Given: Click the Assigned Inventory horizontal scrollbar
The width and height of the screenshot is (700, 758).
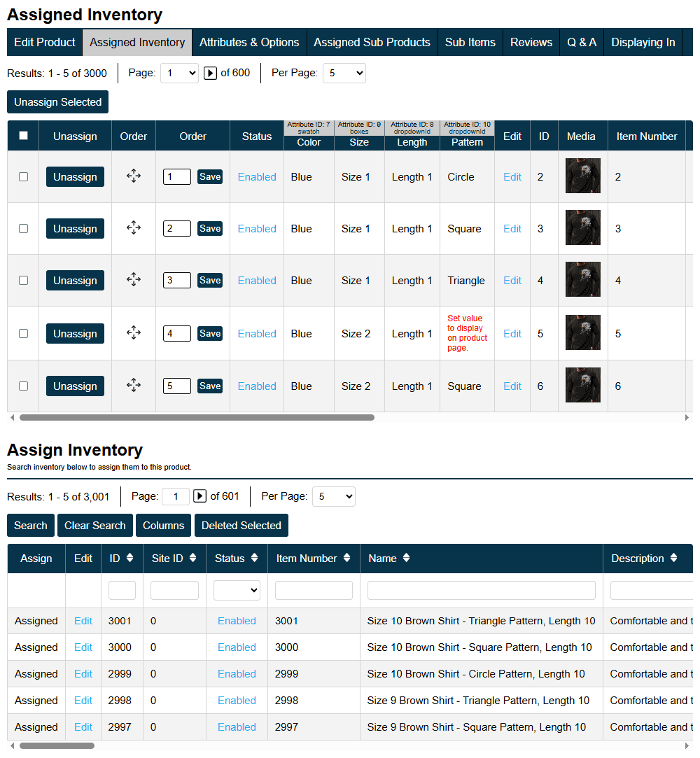Looking at the screenshot, I should (197, 418).
